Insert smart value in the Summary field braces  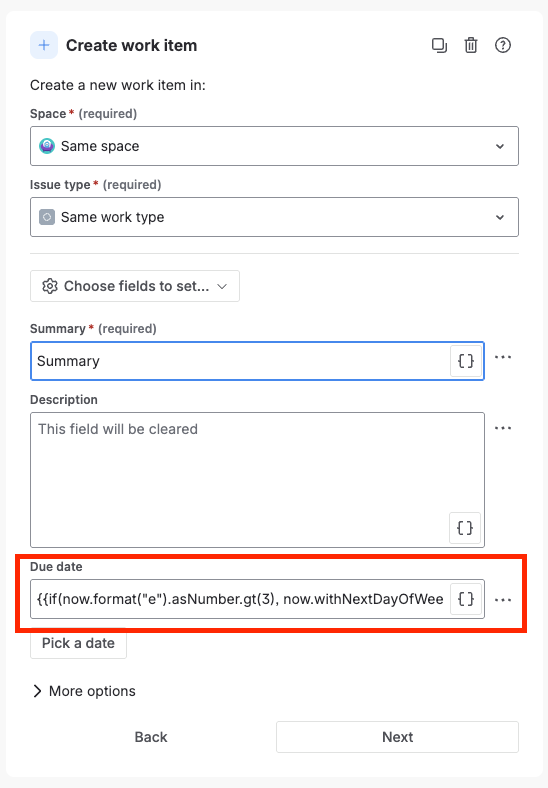coord(466,361)
